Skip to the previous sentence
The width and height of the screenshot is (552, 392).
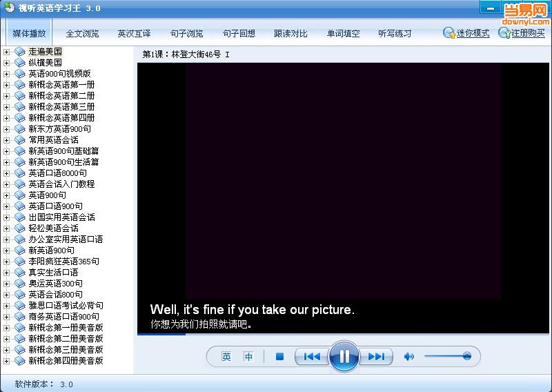coord(312,357)
